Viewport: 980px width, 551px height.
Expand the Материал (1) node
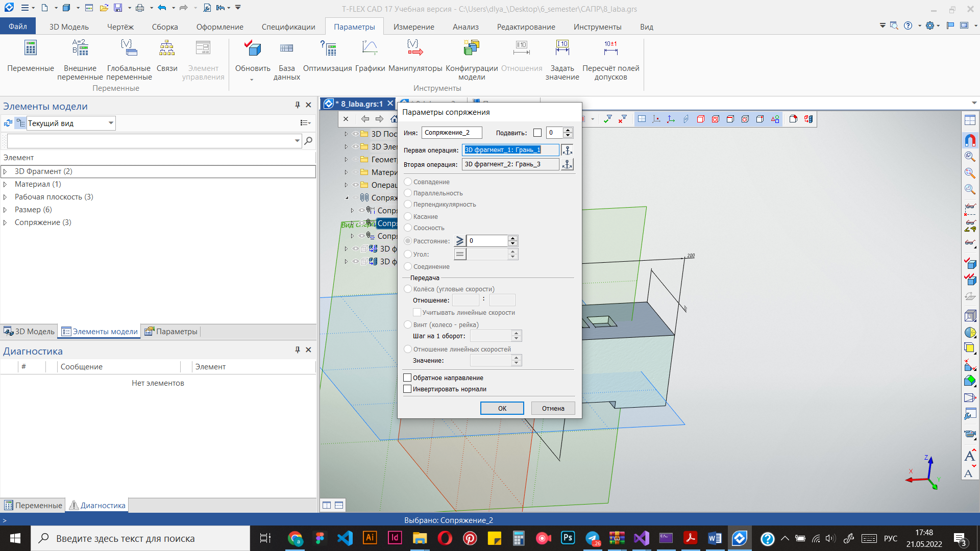[5, 184]
